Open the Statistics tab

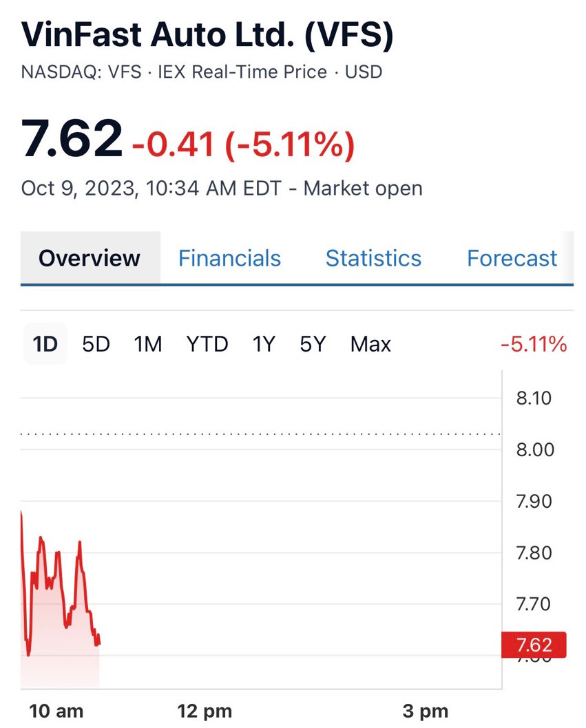(x=373, y=259)
